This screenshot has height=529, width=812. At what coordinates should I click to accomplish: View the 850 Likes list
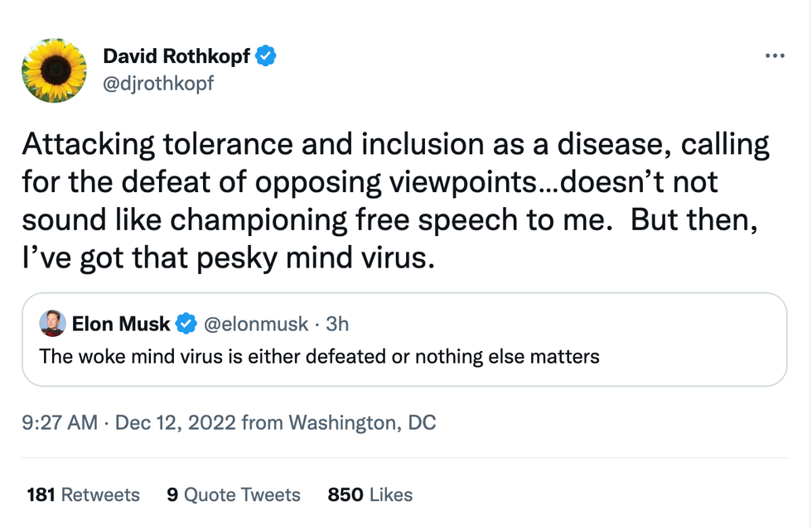[x=370, y=495]
